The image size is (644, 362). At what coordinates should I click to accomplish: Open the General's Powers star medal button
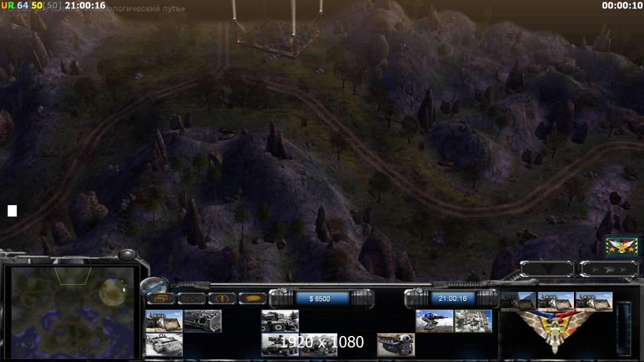(622, 246)
